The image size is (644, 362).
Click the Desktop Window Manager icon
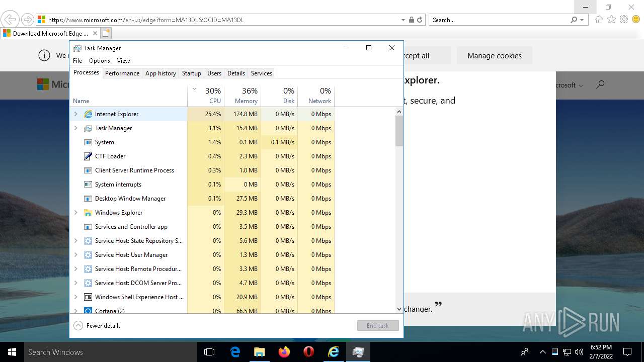[x=88, y=199]
